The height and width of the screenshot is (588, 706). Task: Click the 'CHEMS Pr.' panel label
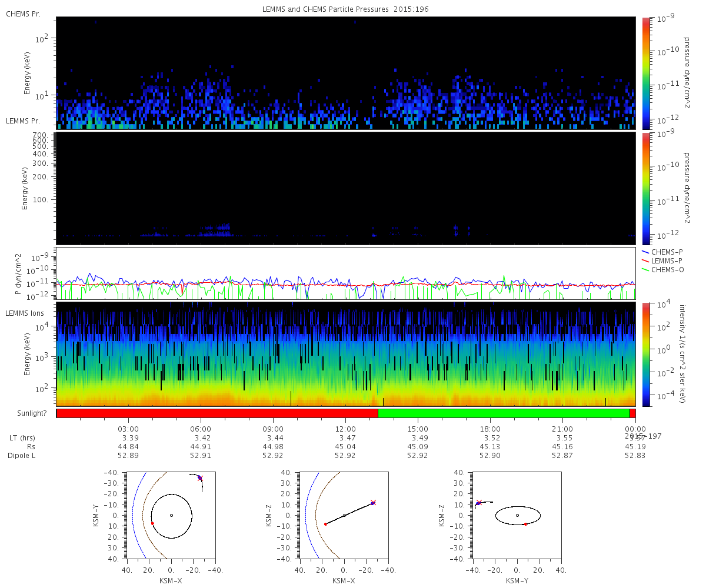(x=23, y=14)
